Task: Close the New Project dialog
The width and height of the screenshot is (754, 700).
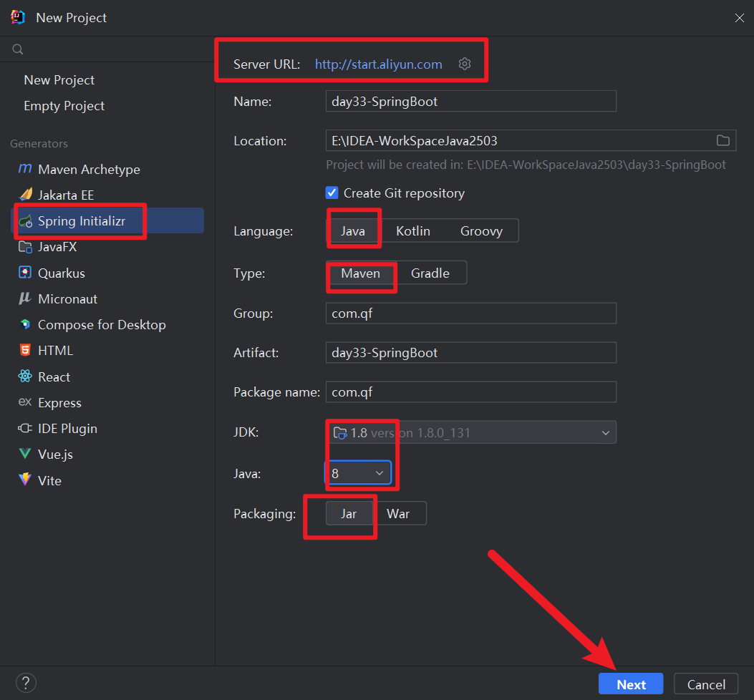Action: pos(739,18)
